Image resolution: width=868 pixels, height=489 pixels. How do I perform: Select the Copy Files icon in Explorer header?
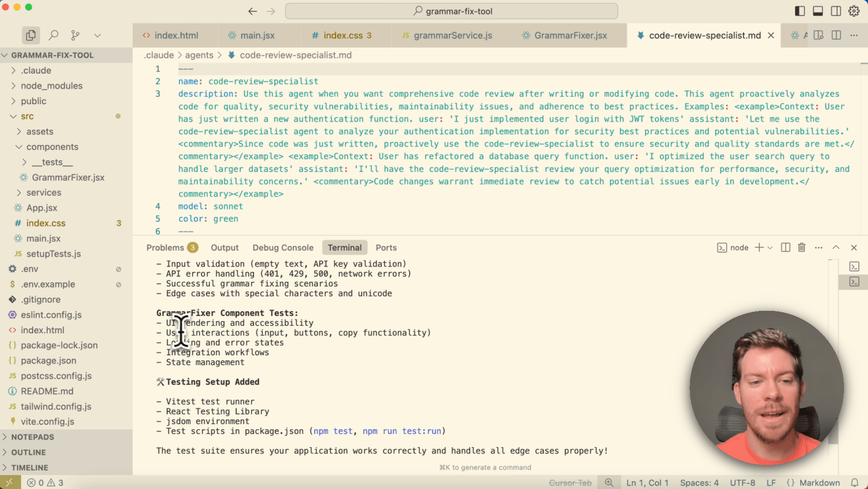(x=31, y=35)
